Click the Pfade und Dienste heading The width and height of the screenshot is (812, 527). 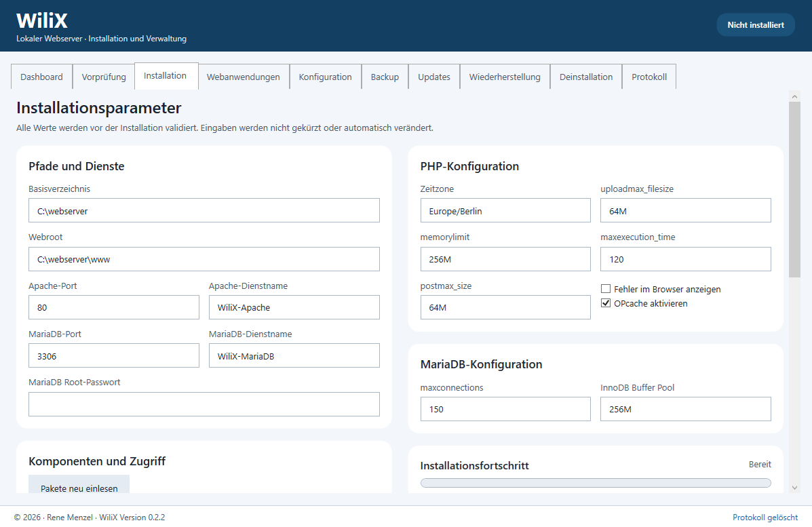(77, 166)
